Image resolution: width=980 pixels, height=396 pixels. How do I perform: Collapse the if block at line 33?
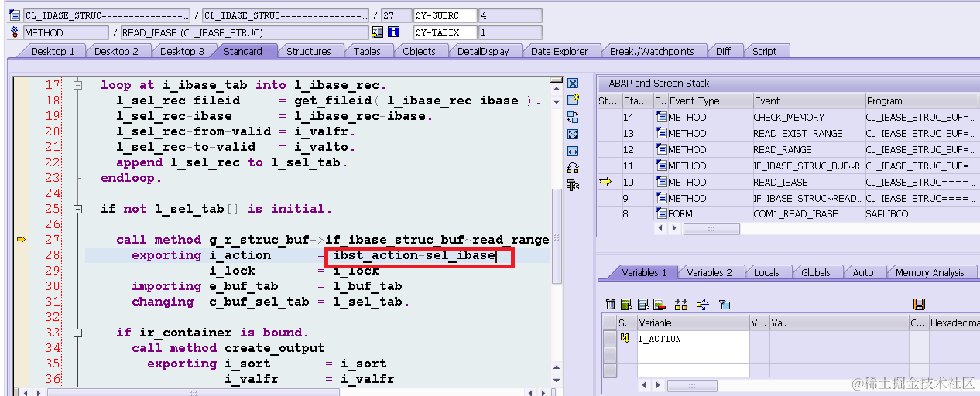click(77, 333)
